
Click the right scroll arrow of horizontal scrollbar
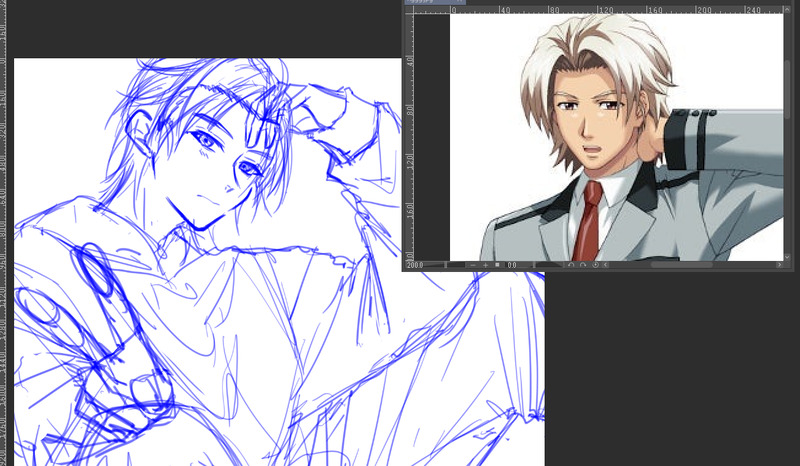(x=780, y=265)
